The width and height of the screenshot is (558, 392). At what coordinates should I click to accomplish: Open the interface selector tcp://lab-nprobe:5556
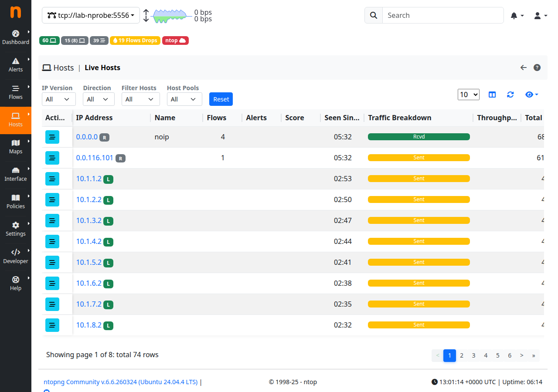[x=90, y=15]
